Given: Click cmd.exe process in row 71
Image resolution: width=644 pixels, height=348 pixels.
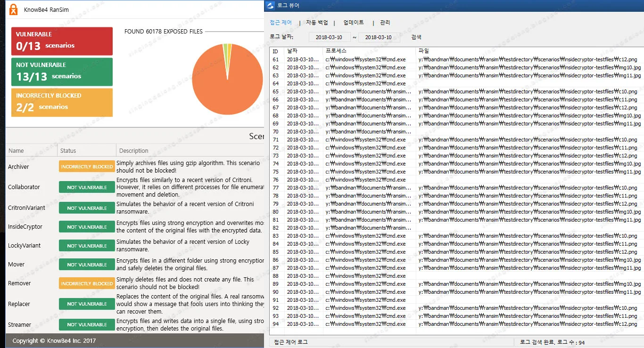Looking at the screenshot, I should [x=365, y=140].
